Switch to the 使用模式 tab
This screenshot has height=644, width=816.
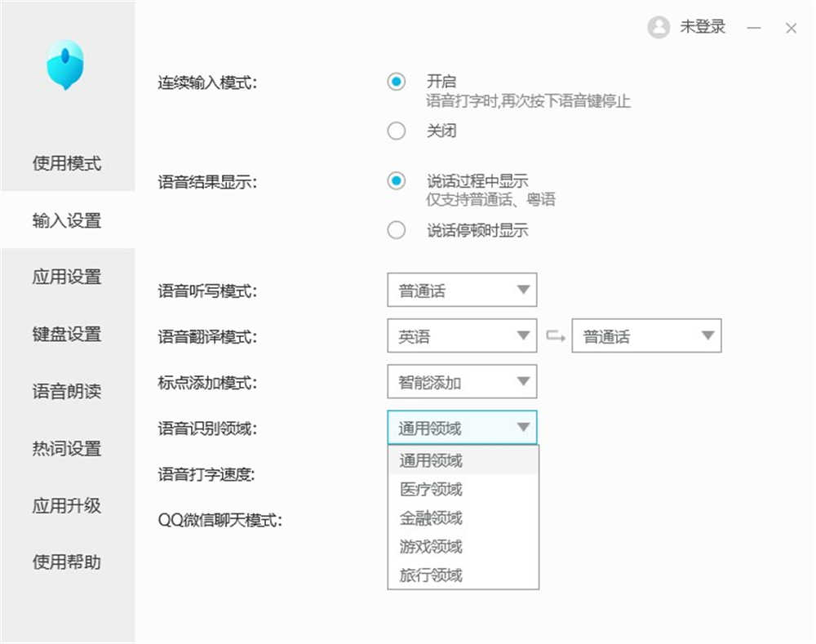[67, 163]
